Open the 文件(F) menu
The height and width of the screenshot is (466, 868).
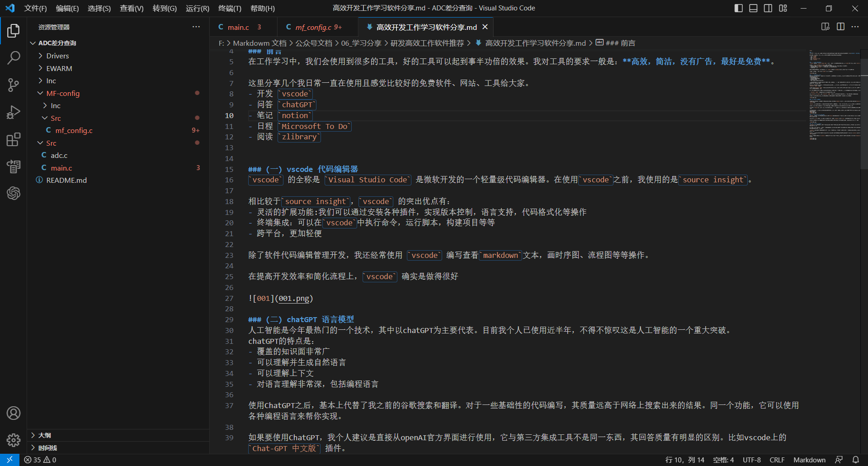point(35,8)
